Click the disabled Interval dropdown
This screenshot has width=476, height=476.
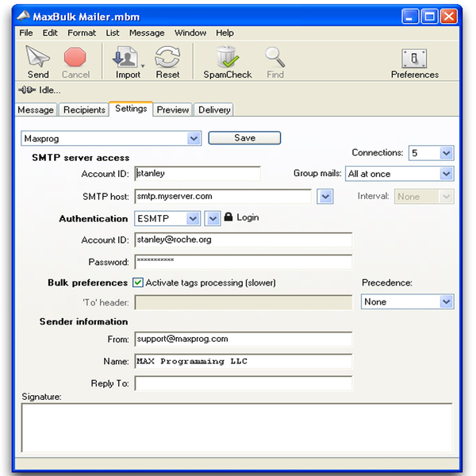(x=424, y=197)
